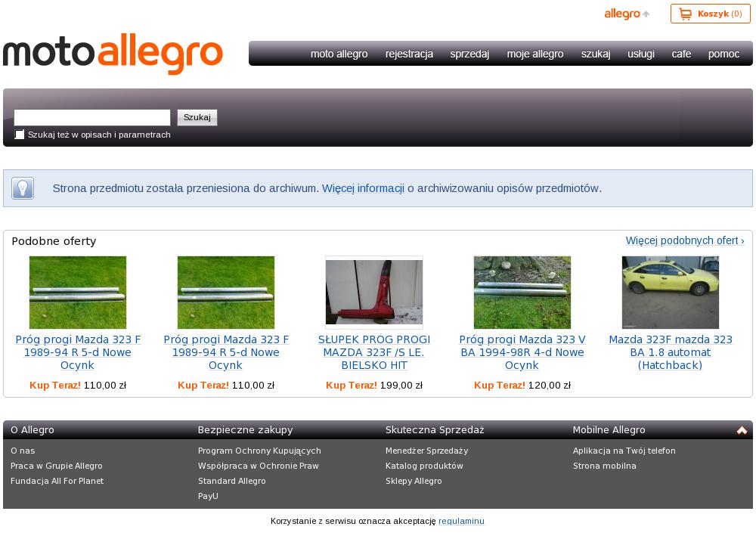Open the yellow Mazda 323F car thumbnail
Screen dimensions: 756x536
click(670, 293)
